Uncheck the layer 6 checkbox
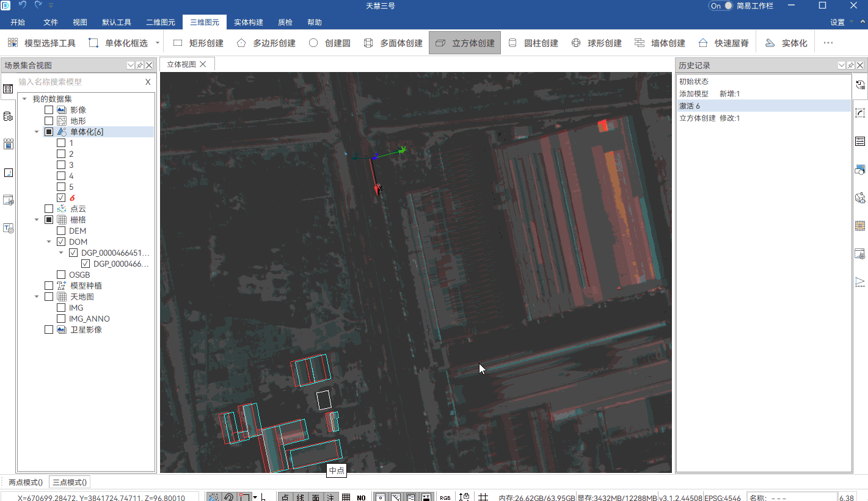868x501 pixels. point(61,198)
